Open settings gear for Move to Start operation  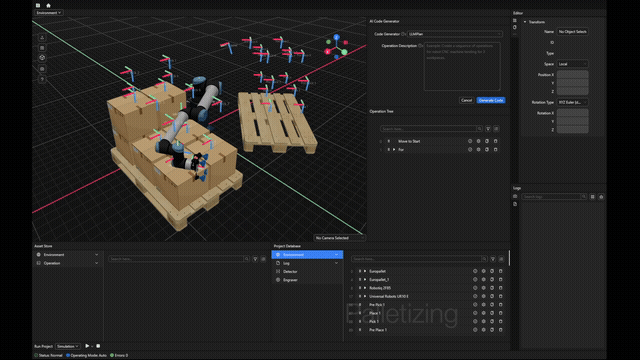coord(478,141)
